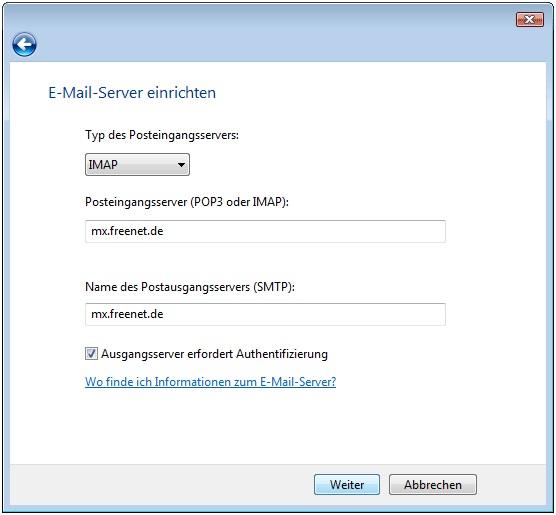Click the 'Name des Postausgangsservers (SMTP):' label
This screenshot has height=515, width=556.
190,287
